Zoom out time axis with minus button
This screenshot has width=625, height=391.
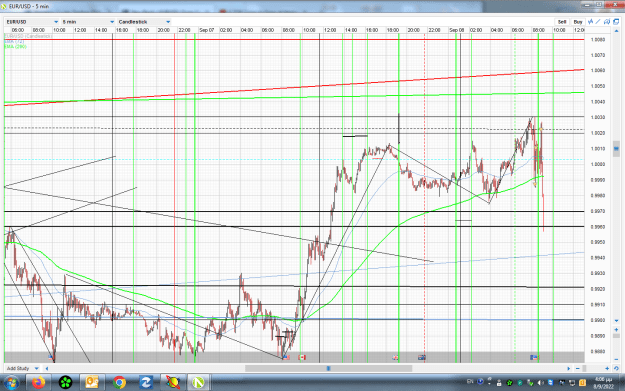578,369
